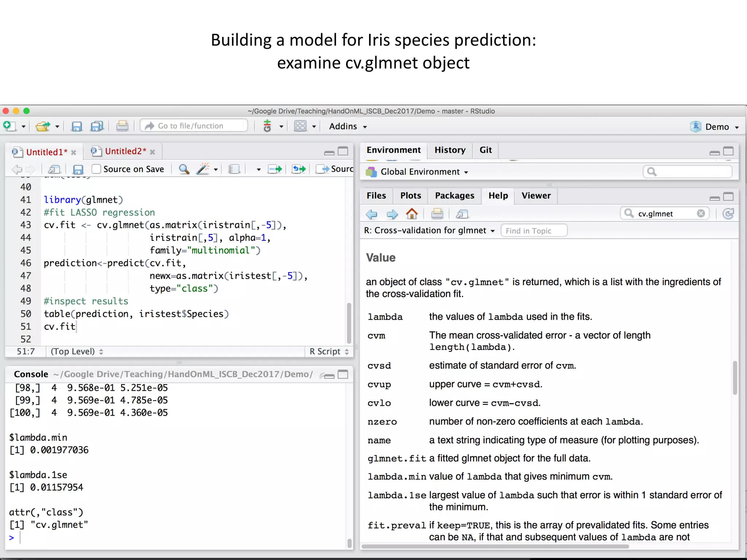Click the source editor vertical scrollbar
Screen dimensions: 747x560
(349, 323)
